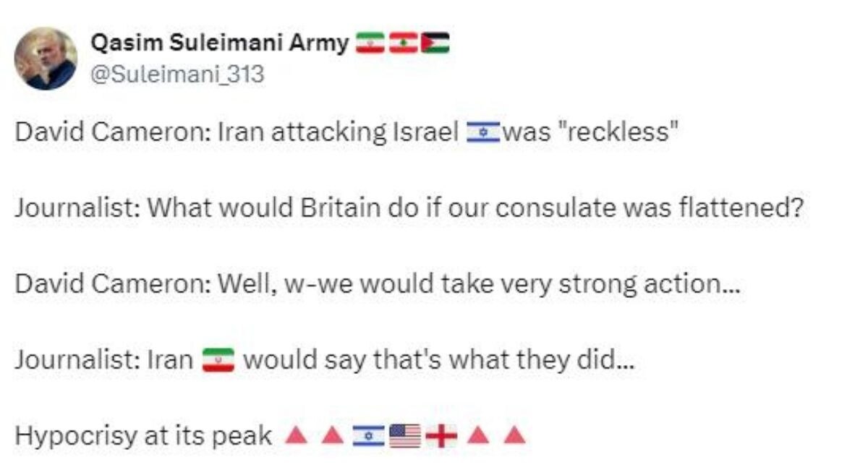
Task: Click the red triangle left of the Israel flag
Action: (331, 435)
